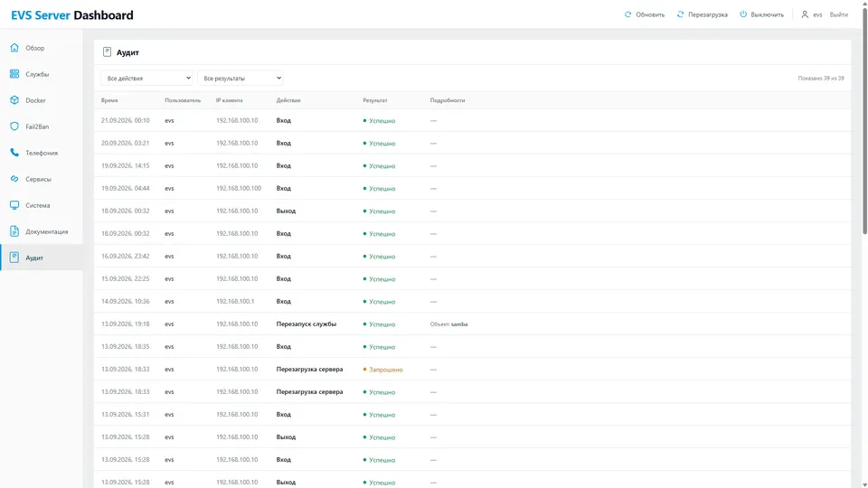868x488 pixels.
Task: Open Документация in sidebar
Action: click(x=42, y=231)
